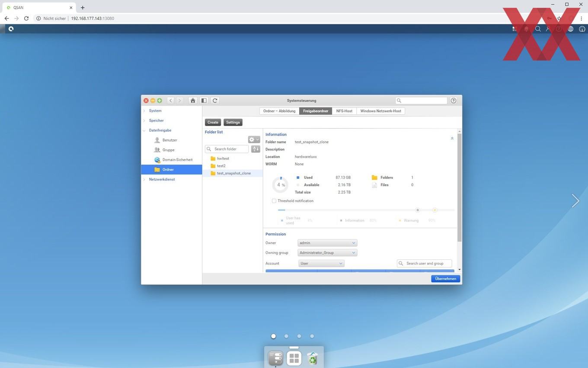Collapse the Information section chevron
This screenshot has height=368, width=588.
[x=452, y=139]
